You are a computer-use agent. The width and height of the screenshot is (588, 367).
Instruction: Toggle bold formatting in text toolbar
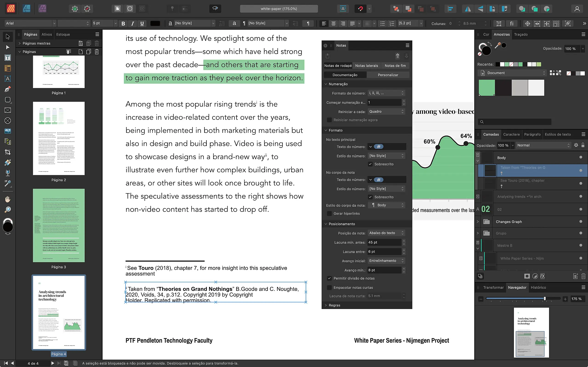point(123,23)
